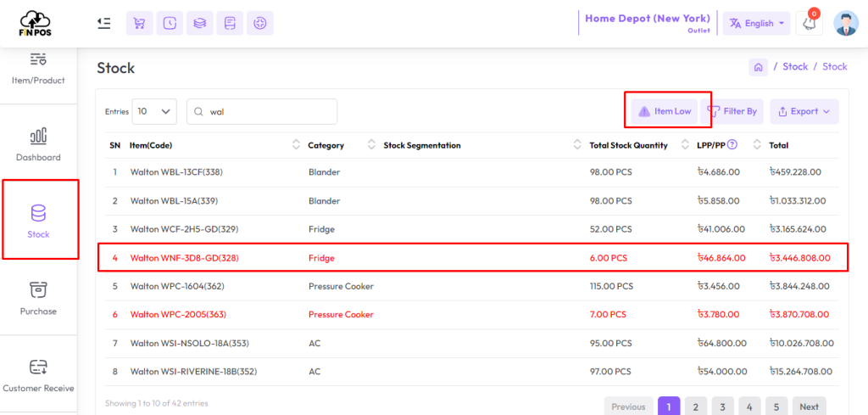Open the shopping cart shortcut icon
This screenshot has height=415, width=868.
(x=140, y=23)
